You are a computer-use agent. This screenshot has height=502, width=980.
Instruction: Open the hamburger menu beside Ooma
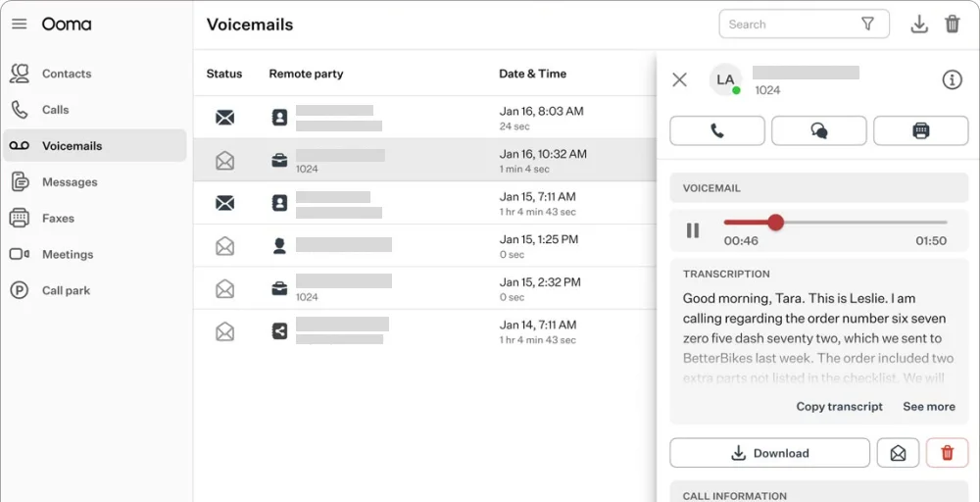pos(20,25)
